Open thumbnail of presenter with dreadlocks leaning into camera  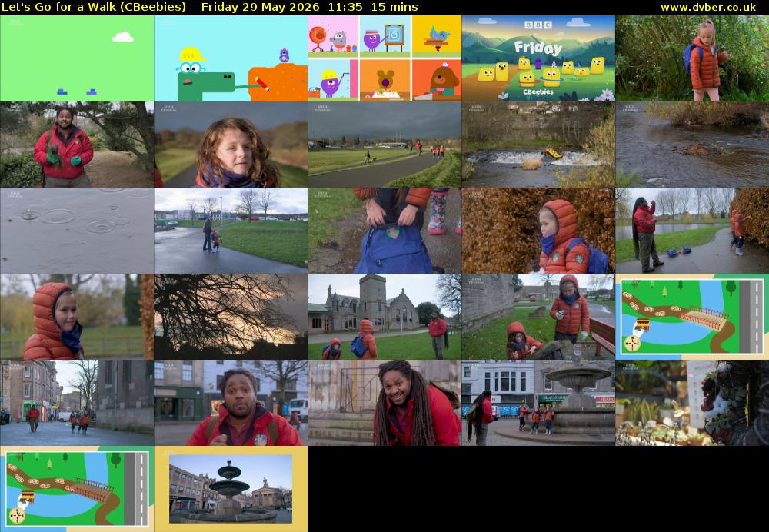coord(384,403)
